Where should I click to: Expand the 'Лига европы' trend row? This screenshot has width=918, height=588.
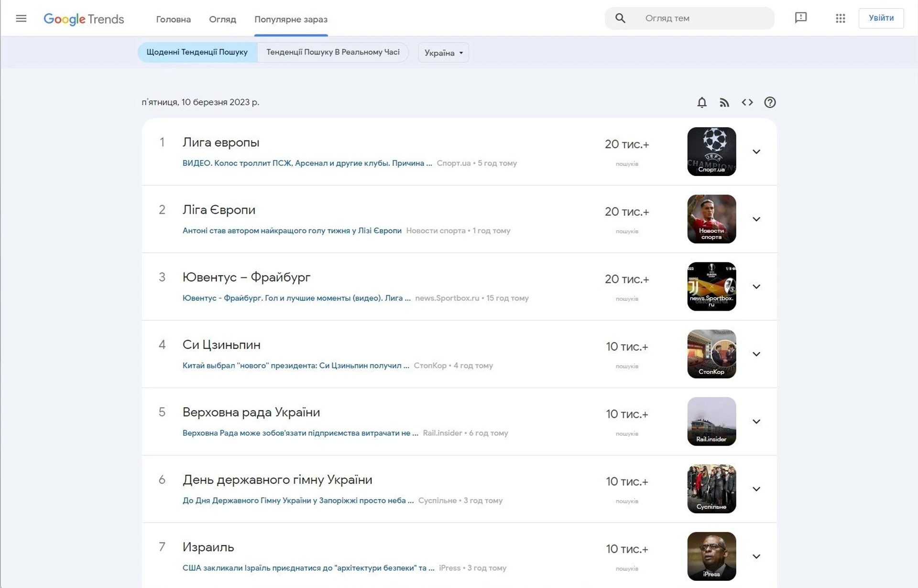tap(756, 152)
